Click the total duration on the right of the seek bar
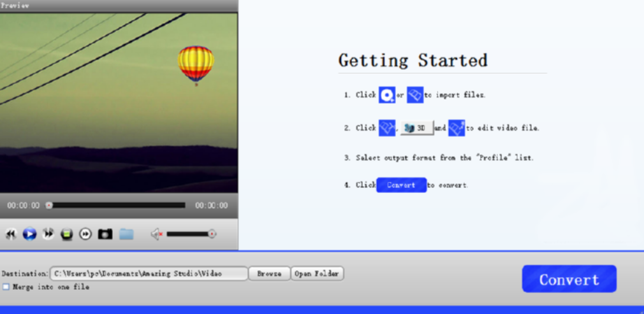 (212, 205)
